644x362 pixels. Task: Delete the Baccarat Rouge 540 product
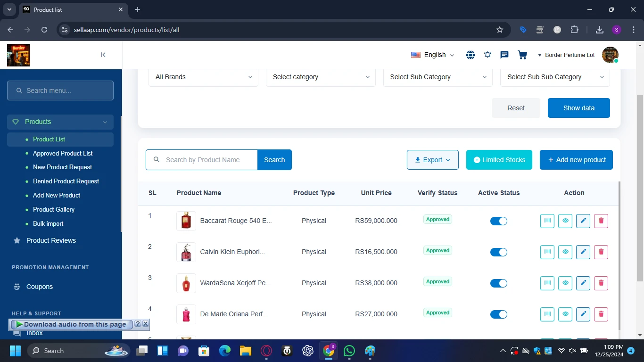(x=601, y=221)
